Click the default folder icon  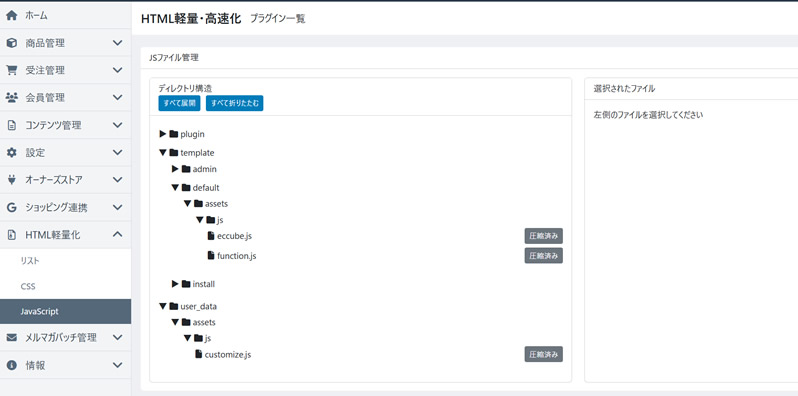186,187
